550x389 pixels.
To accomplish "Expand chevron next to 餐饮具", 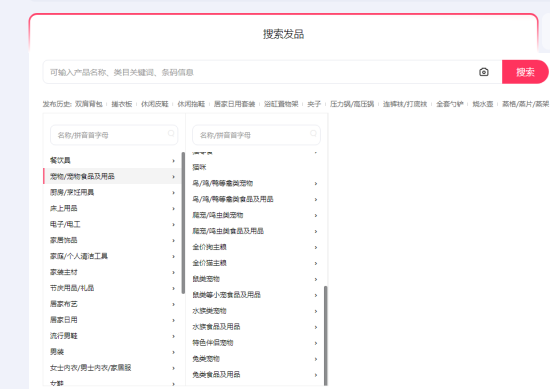I will (x=173, y=161).
